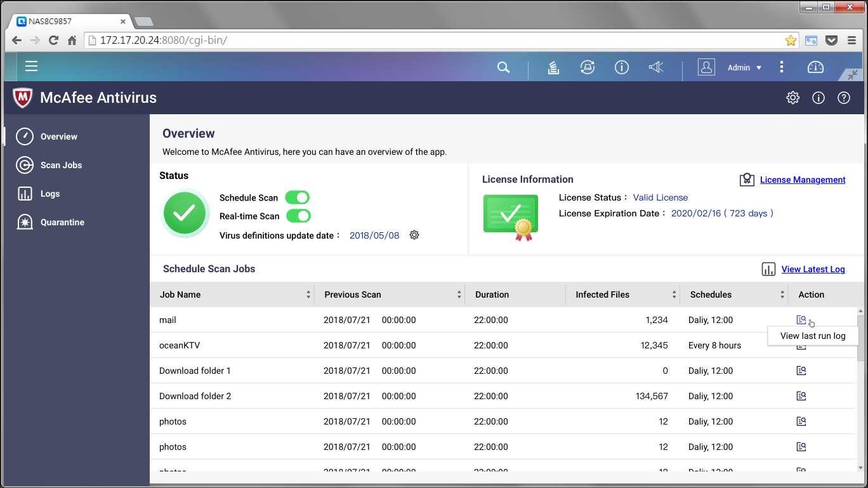Open McAfee Antivirus help question icon
The height and width of the screenshot is (488, 868).
pos(844,98)
